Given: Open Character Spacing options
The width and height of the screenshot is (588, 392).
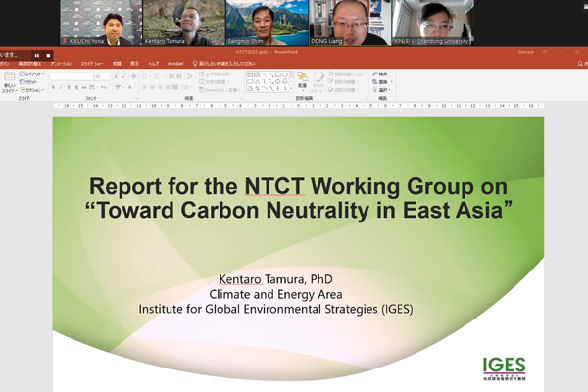Looking at the screenshot, I should [92, 87].
